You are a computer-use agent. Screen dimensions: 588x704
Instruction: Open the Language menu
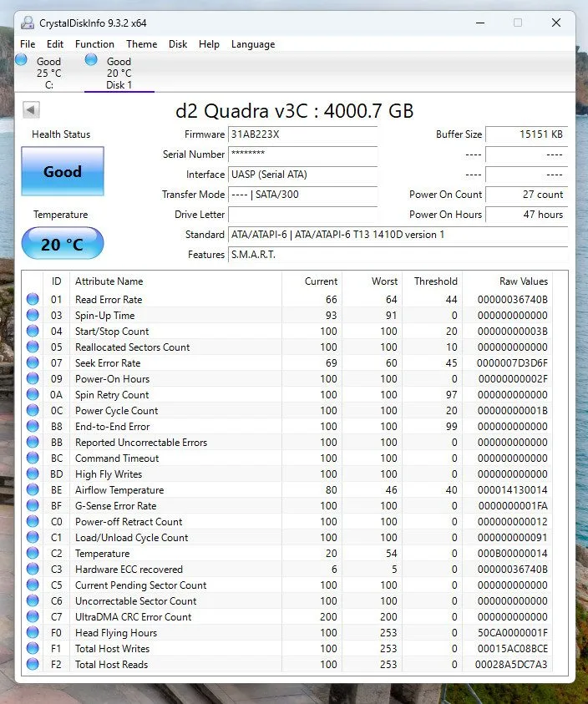pos(253,44)
